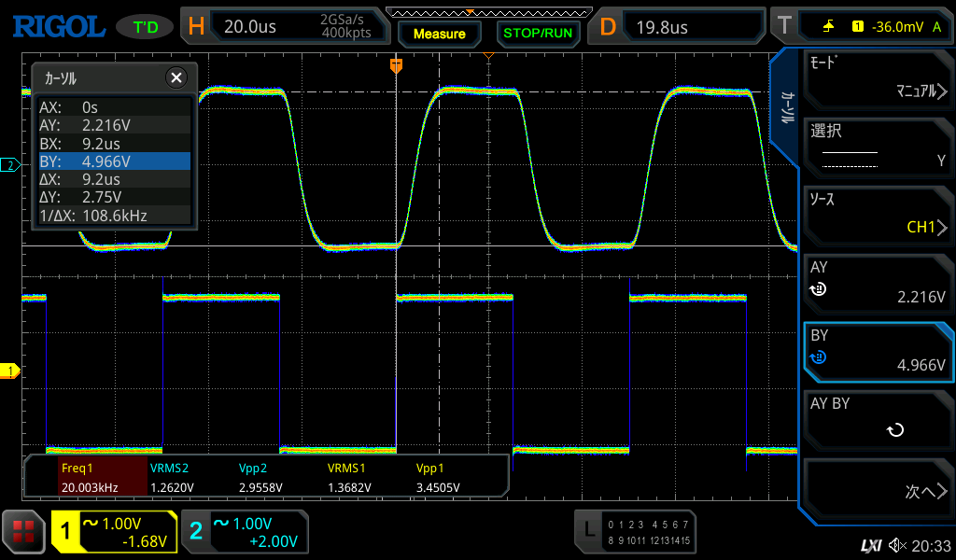Click the LXI network status icon

pyautogui.click(x=870, y=545)
